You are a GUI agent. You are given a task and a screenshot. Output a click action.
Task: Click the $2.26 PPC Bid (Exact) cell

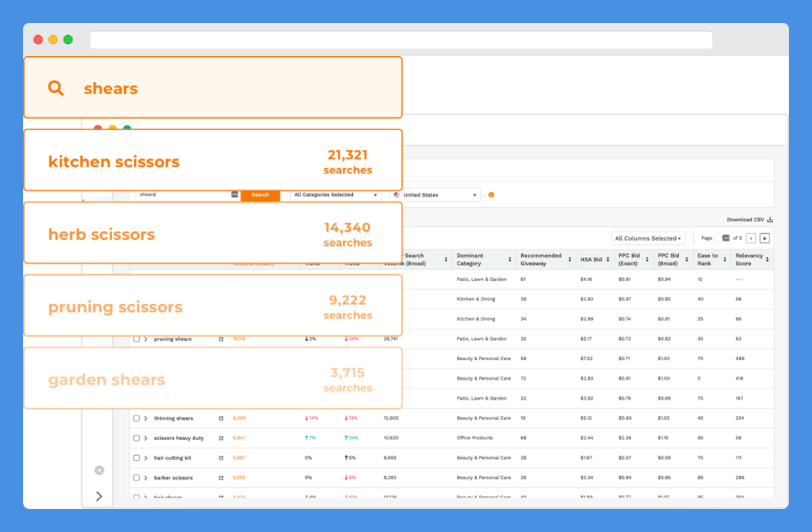(624, 438)
